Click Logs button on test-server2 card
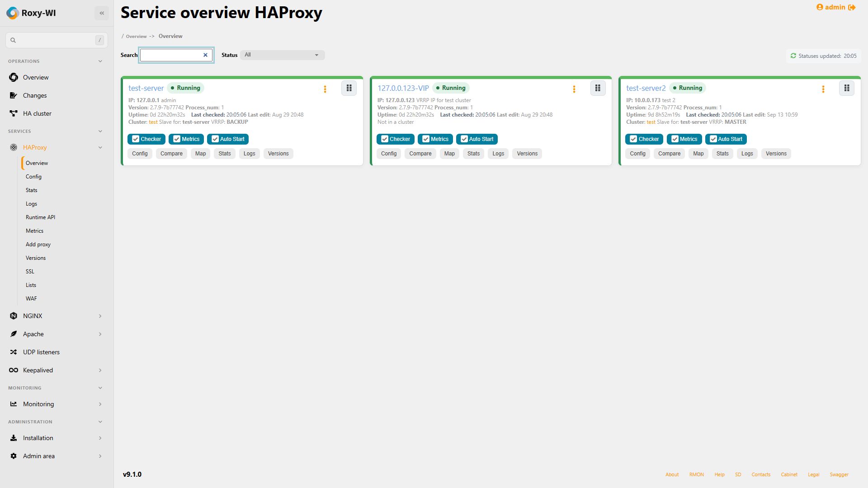The width and height of the screenshot is (868, 488). click(747, 154)
